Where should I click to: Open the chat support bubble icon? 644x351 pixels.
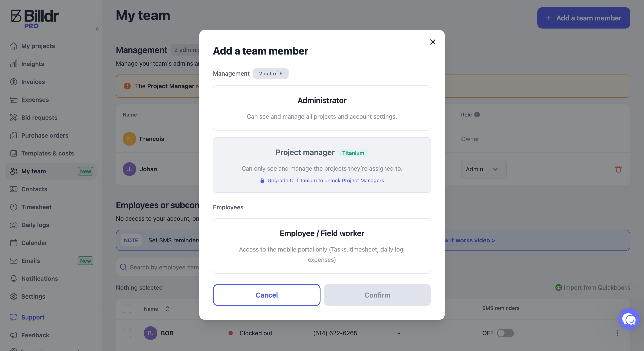(x=629, y=319)
